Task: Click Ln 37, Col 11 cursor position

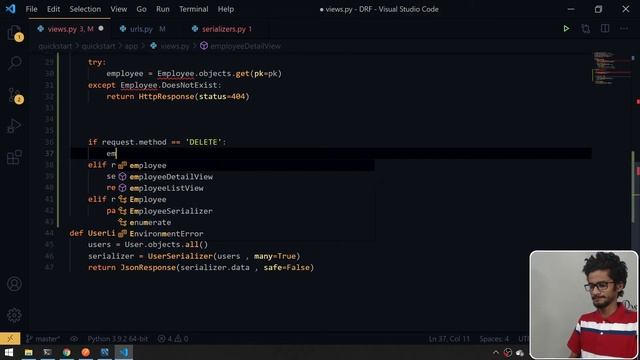Action: (x=449, y=339)
